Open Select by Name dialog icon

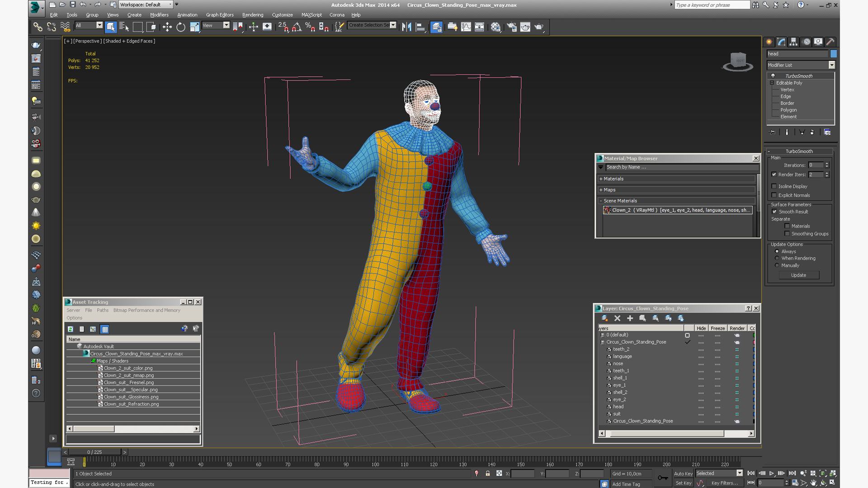(x=124, y=27)
